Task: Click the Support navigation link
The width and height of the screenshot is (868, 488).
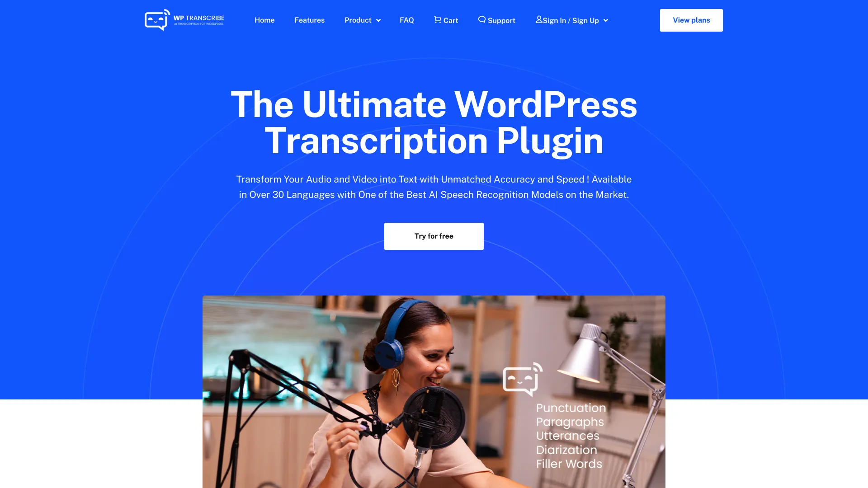Action: pyautogui.click(x=496, y=20)
